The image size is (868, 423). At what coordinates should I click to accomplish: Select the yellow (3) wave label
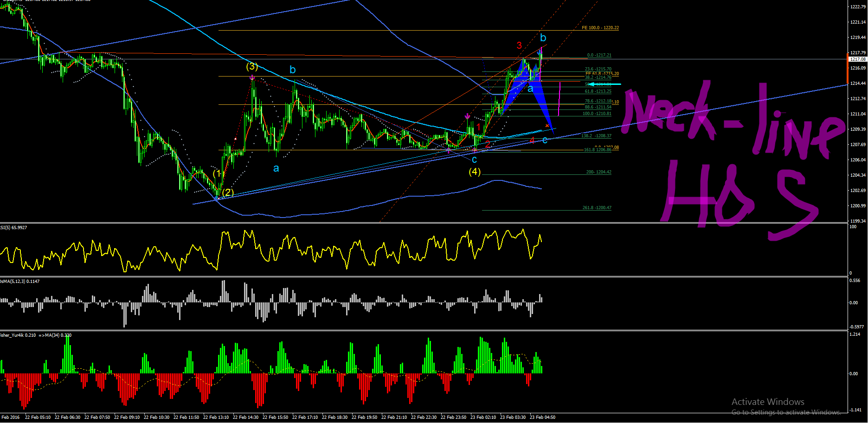[252, 67]
